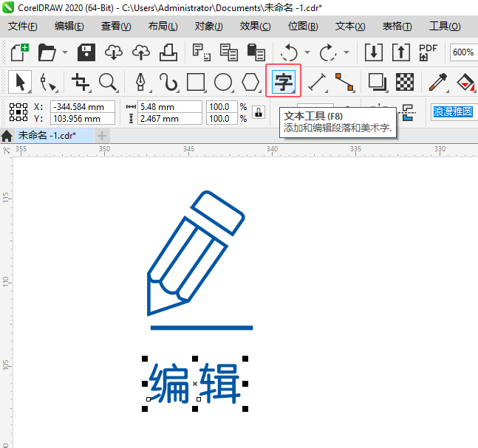Click the Export icon

pyautogui.click(x=401, y=52)
